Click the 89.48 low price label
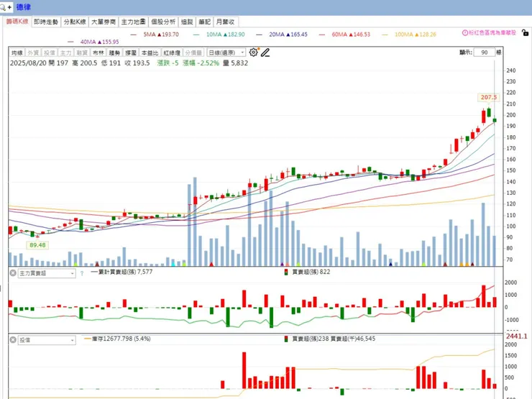Viewport: 532px width, 399px height. tap(37, 245)
